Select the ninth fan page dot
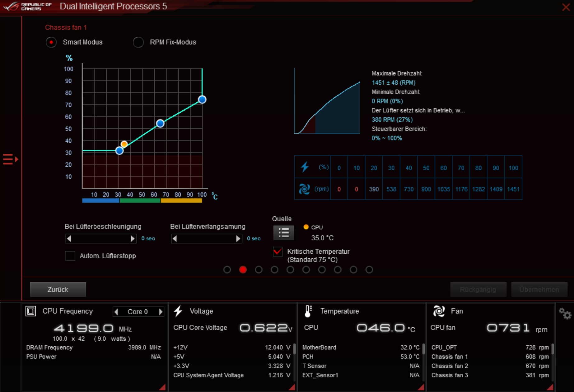Screen dimensions: 574x392 [x=353, y=270]
